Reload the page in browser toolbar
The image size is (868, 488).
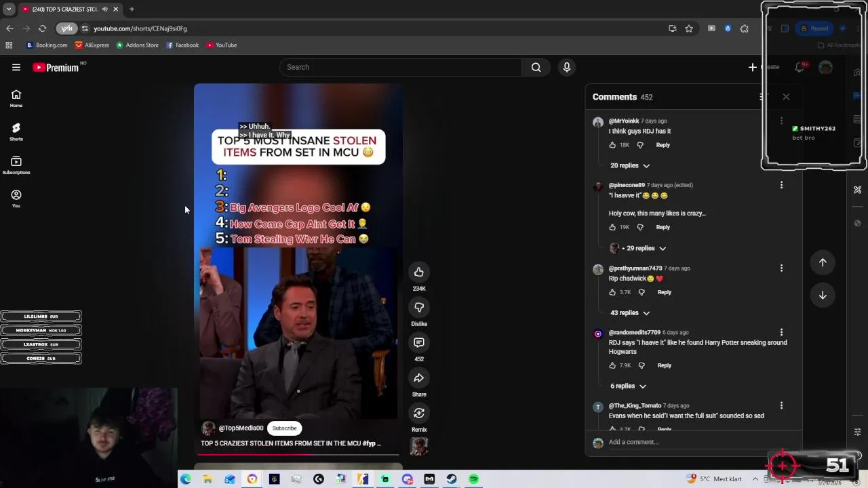pos(42,28)
